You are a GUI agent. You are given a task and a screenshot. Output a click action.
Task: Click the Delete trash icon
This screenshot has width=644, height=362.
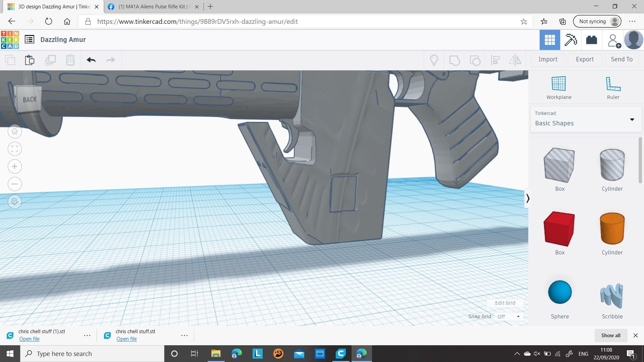70,60
